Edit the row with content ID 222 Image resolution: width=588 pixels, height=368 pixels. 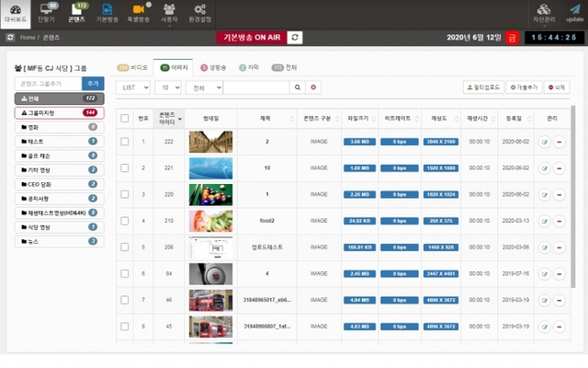[545, 142]
